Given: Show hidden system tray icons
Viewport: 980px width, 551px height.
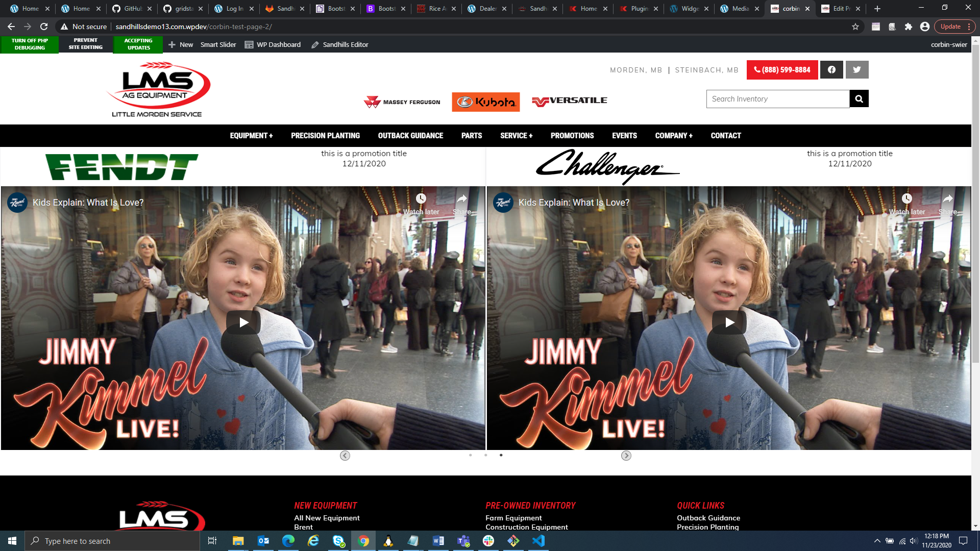Looking at the screenshot, I should [877, 541].
